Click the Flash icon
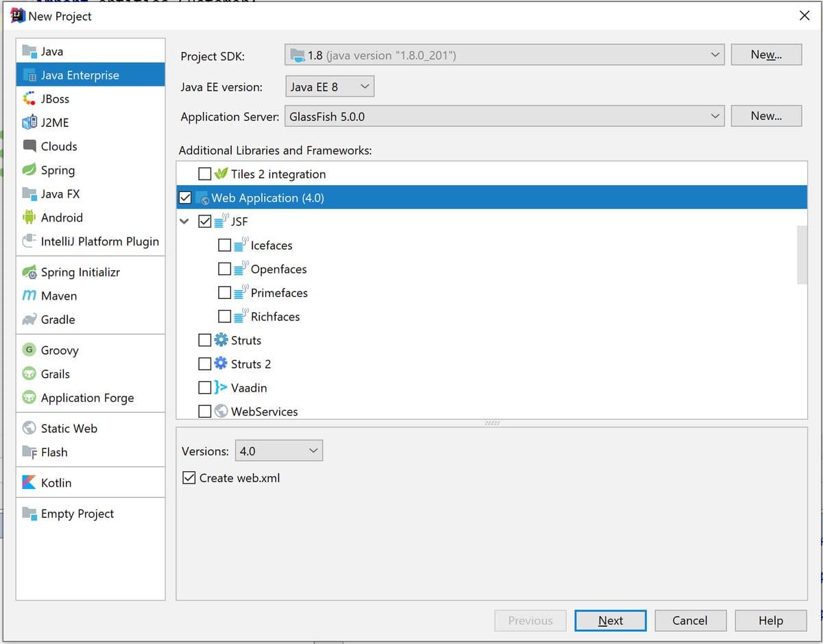The image size is (823, 644). pyautogui.click(x=29, y=452)
